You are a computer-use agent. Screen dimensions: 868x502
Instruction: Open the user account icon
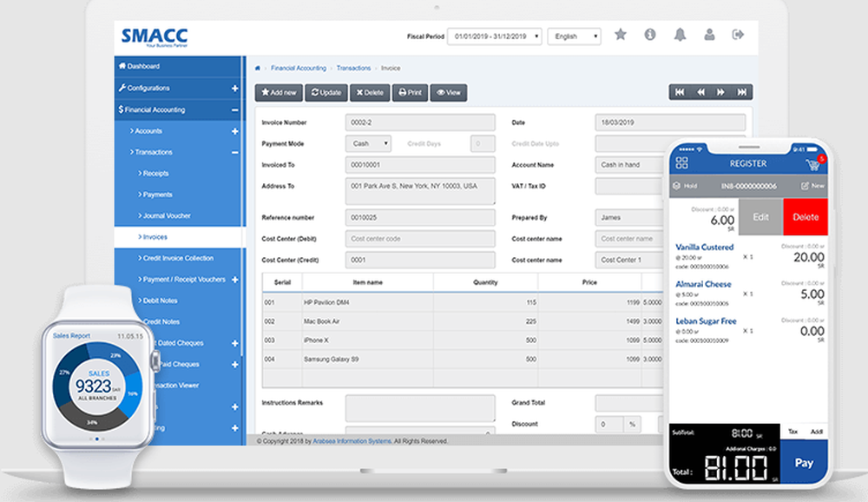709,35
